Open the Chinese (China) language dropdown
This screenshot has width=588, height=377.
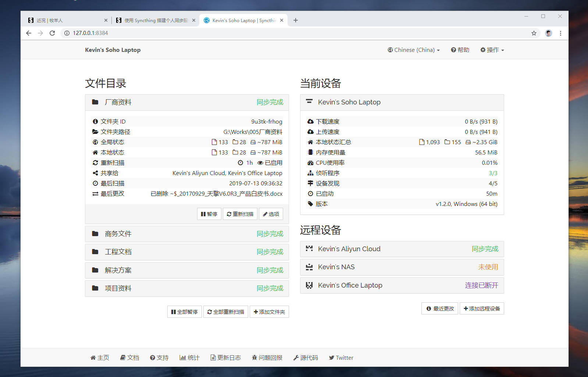[414, 50]
